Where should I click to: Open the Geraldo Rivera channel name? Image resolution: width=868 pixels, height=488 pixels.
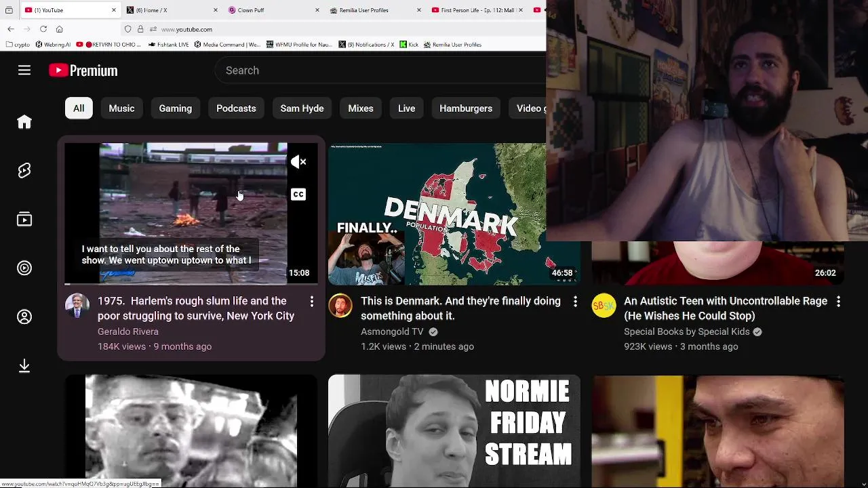[x=128, y=331]
